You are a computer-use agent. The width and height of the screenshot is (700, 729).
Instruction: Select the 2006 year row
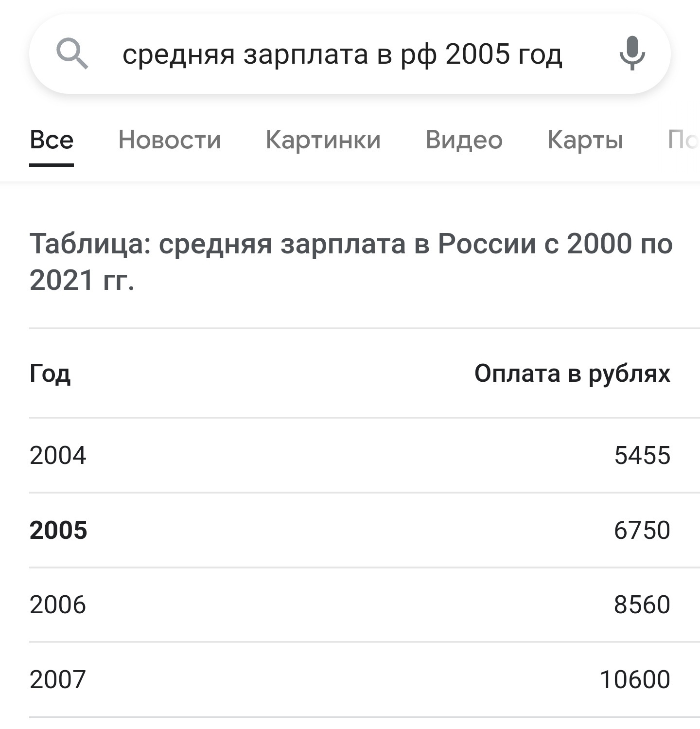[58, 605]
